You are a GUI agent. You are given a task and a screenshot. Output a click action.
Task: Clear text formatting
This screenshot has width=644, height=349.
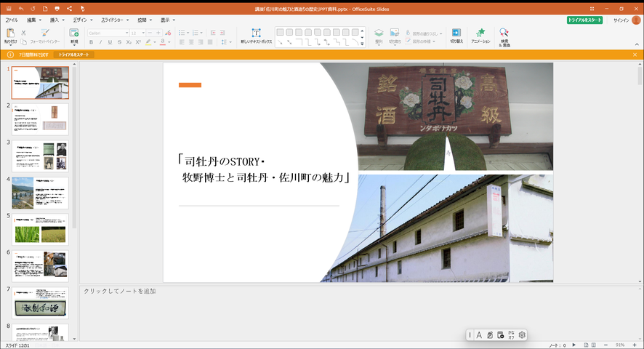168,33
